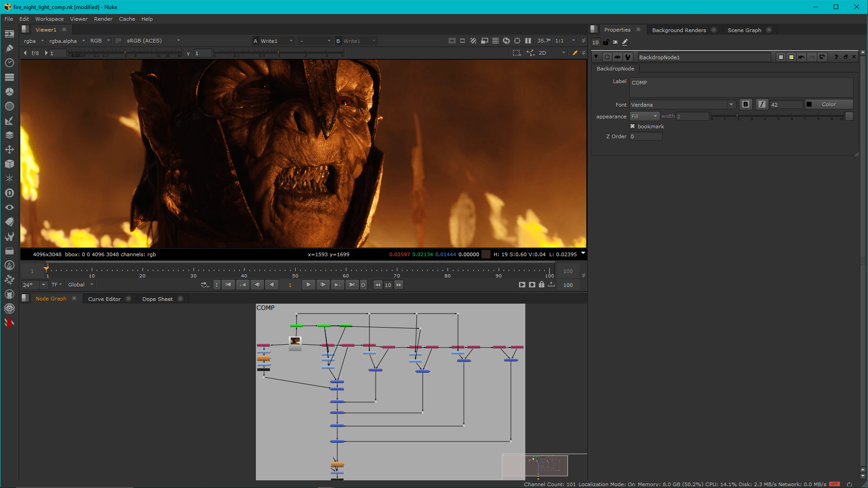Open the File menu
Screen dimensions: 868x488
(9, 19)
